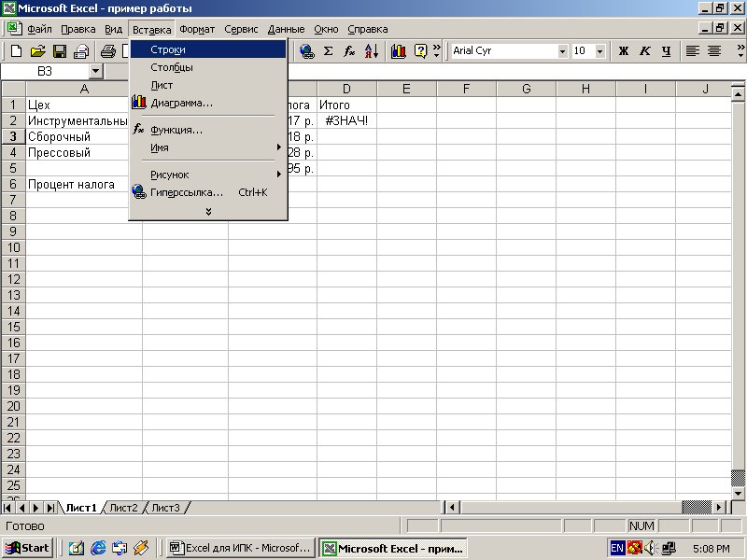Open the Name Box dropdown arrow
Image resolution: width=747 pixels, height=560 pixels.
tap(96, 72)
